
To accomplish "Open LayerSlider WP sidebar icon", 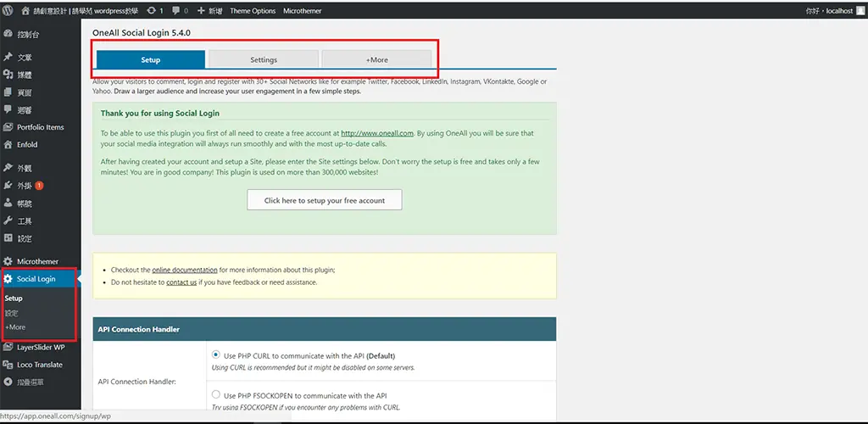I will (x=8, y=348).
